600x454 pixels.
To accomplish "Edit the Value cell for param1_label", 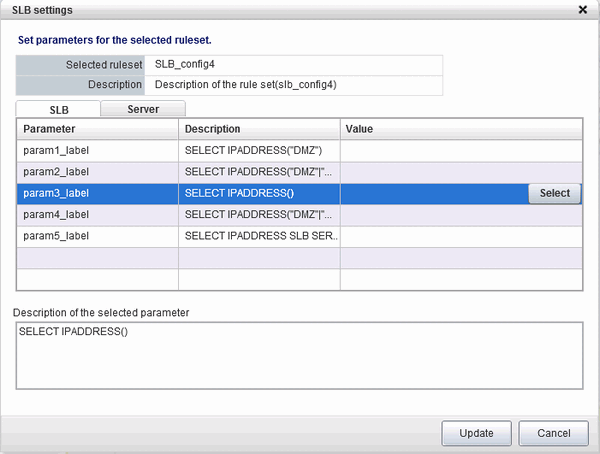I will point(461,150).
